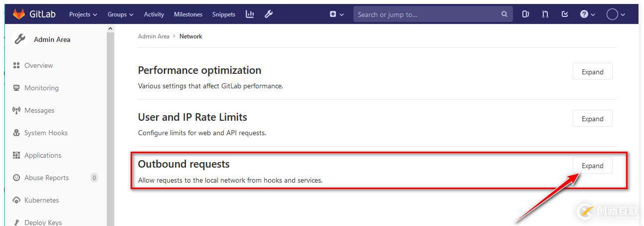This screenshot has height=226, width=644.
Task: Open the Projects dropdown menu
Action: [x=83, y=14]
